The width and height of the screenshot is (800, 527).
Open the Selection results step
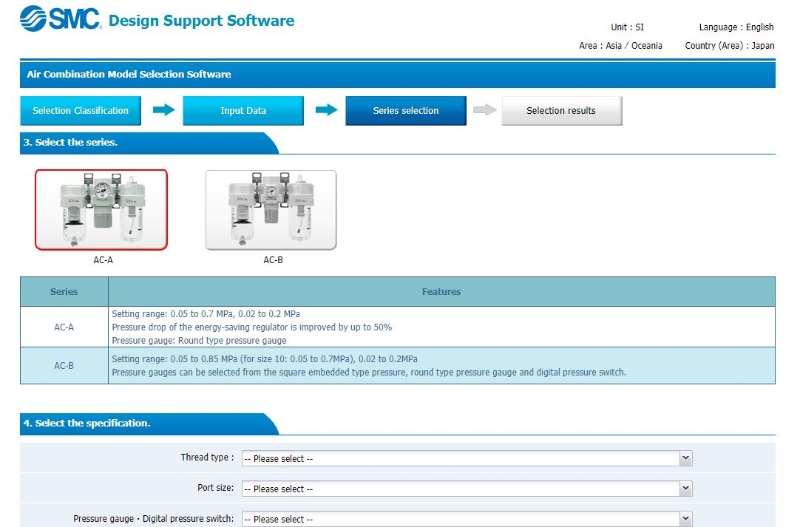point(561,111)
